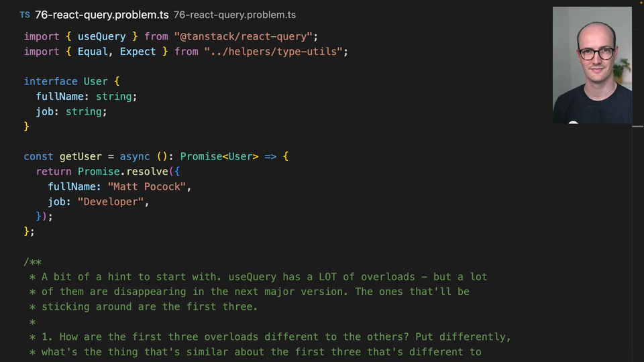
Task: Open the "@tanstack/react-query" import path
Action: [245, 36]
